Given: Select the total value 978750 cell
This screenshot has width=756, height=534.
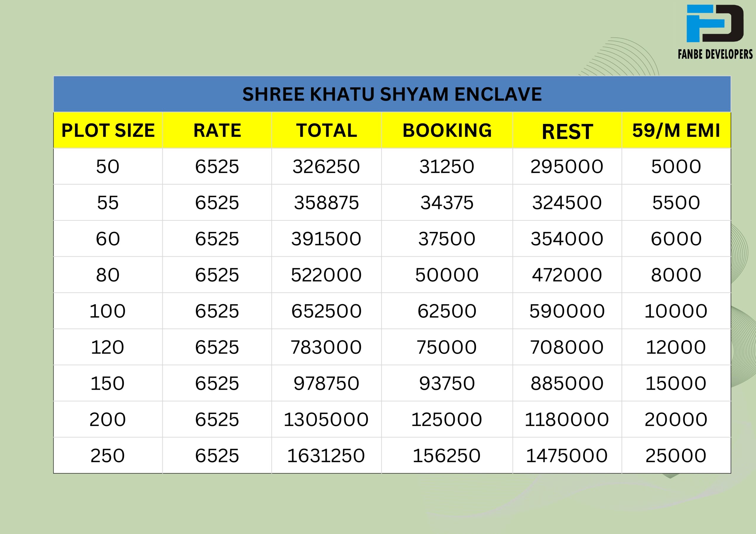Looking at the screenshot, I should pos(326,384).
